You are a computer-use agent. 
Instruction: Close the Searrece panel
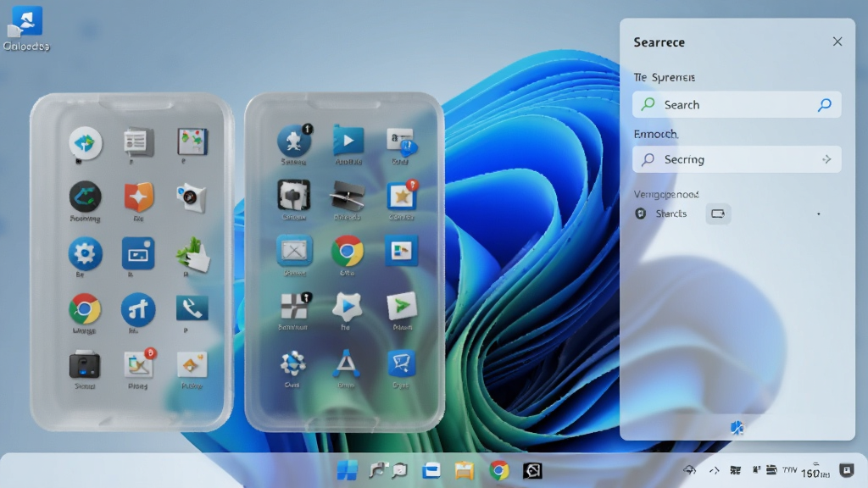837,42
